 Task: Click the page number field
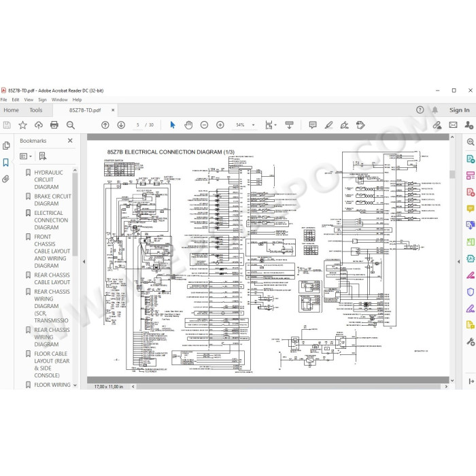[x=138, y=124]
